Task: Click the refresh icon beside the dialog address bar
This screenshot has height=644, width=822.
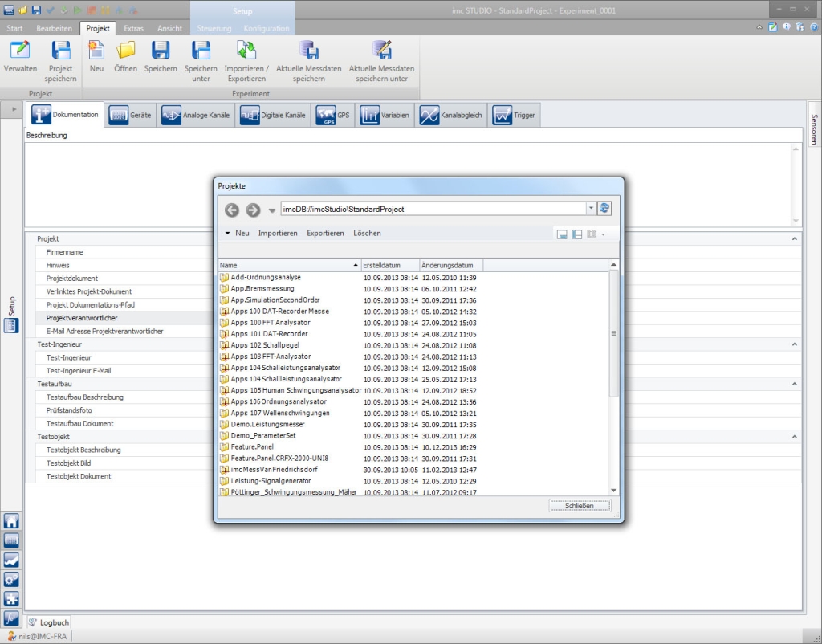Action: [604, 207]
